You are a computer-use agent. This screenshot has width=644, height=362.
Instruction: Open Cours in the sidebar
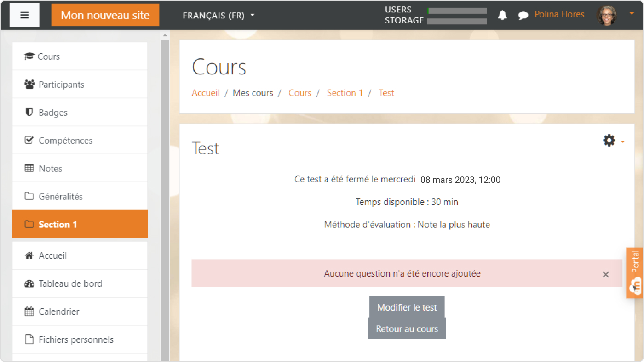pyautogui.click(x=80, y=56)
